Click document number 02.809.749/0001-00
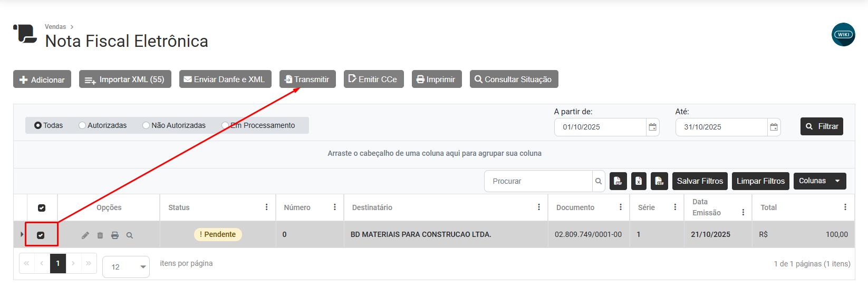This screenshot has height=298, width=868. (x=588, y=234)
